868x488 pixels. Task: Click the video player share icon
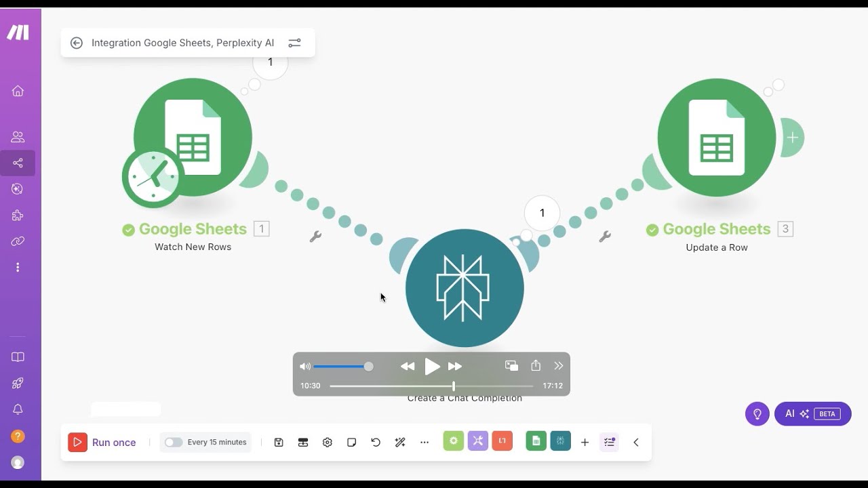(536, 366)
